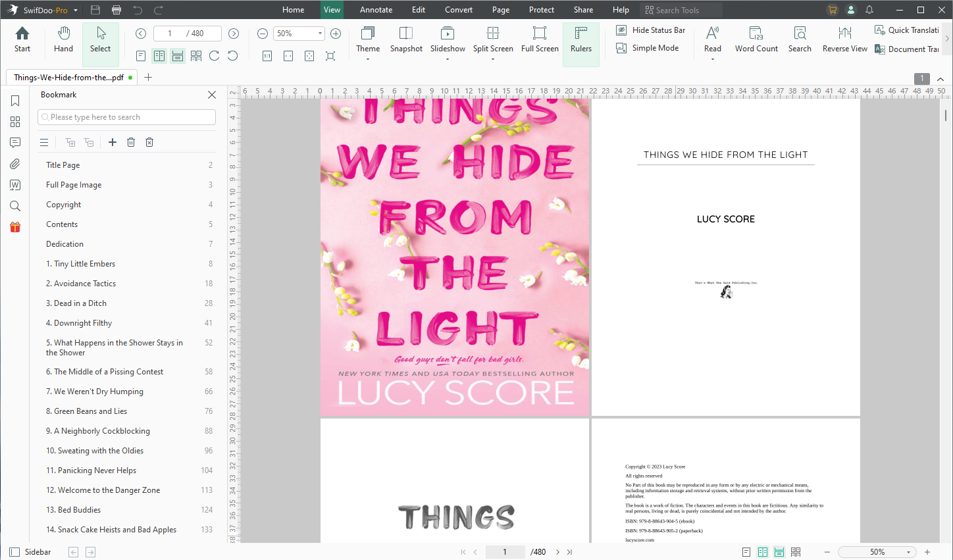Rotate page clockwise

215,56
